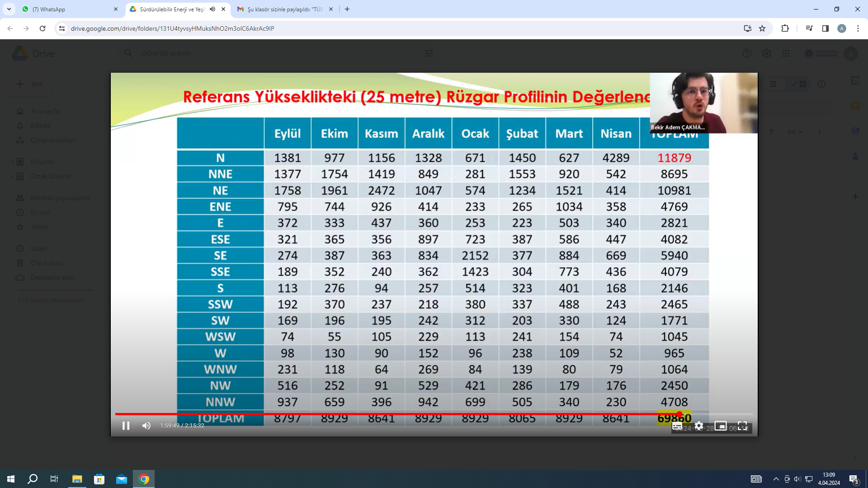Pause the video playback
Screen dimensions: 868x488
coord(126,426)
